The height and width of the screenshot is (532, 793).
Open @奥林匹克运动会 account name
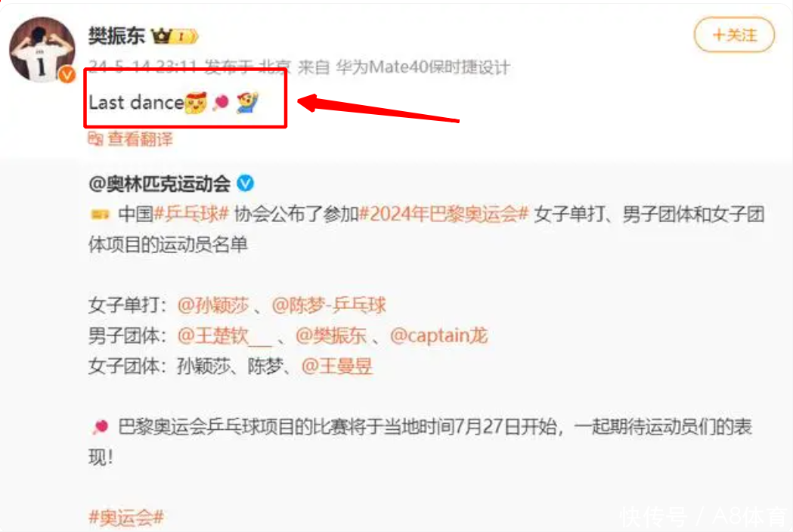pos(160,184)
